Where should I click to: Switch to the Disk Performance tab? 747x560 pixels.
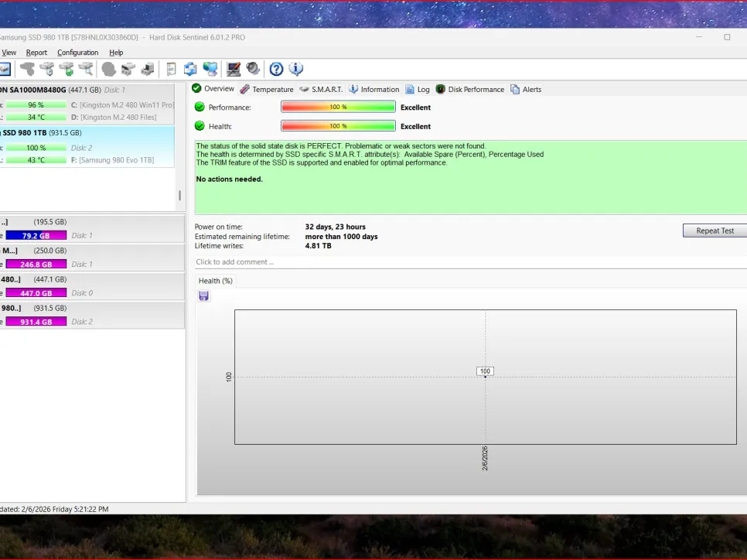(470, 90)
